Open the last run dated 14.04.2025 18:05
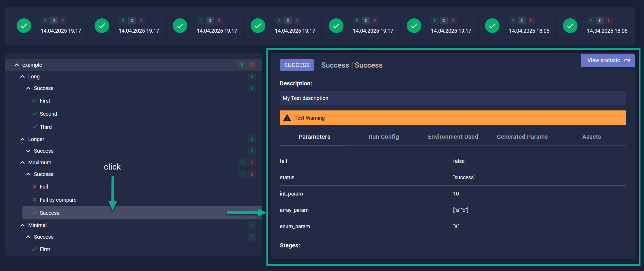This screenshot has width=644, height=271. pyautogui.click(x=596, y=26)
